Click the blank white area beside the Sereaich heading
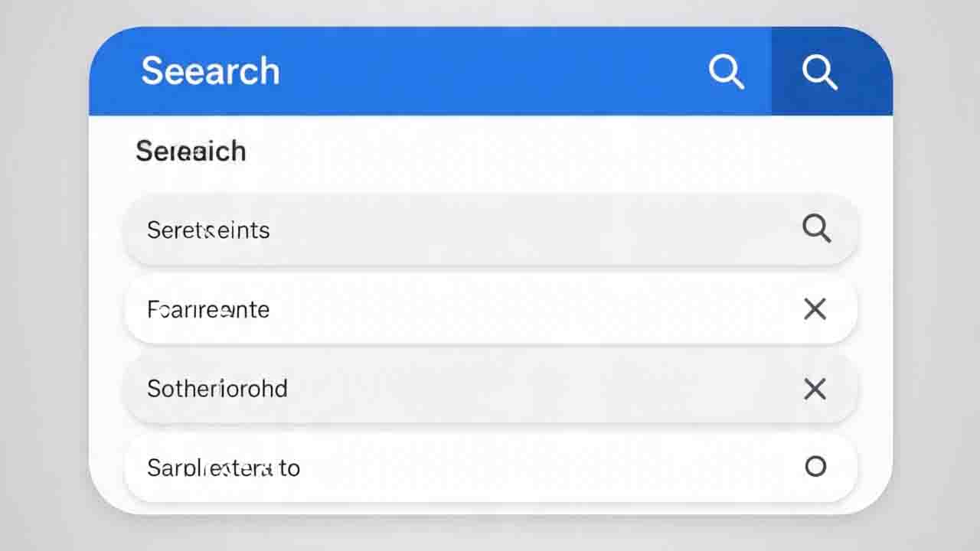 point(551,152)
